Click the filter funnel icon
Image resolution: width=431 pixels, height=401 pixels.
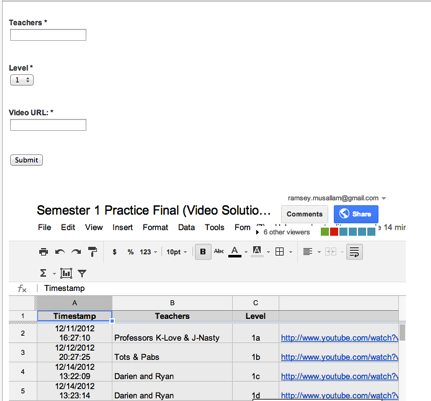pyautogui.click(x=82, y=274)
